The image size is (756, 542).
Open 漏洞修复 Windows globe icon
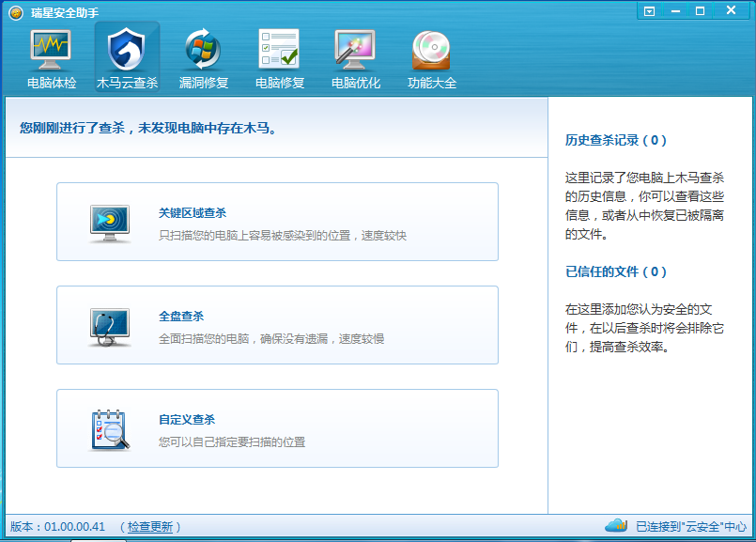[203, 49]
